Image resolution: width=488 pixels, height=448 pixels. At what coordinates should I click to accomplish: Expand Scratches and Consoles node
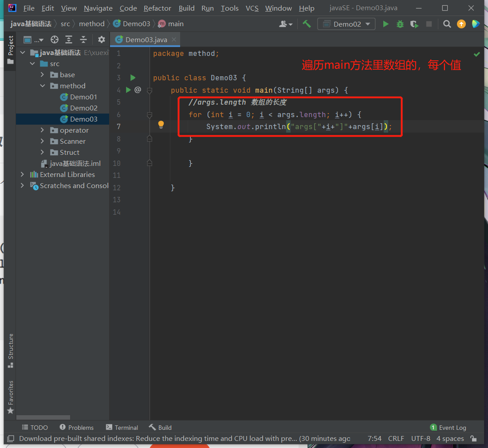point(22,185)
